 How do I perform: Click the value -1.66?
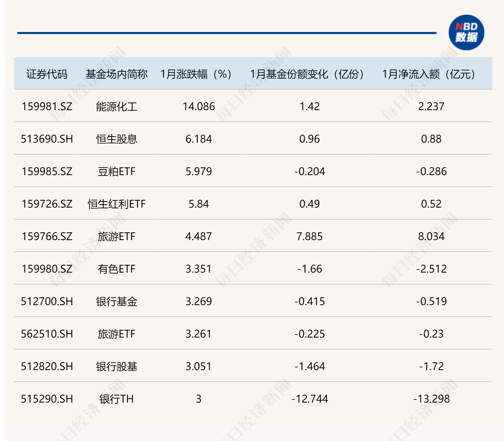pyautogui.click(x=310, y=269)
